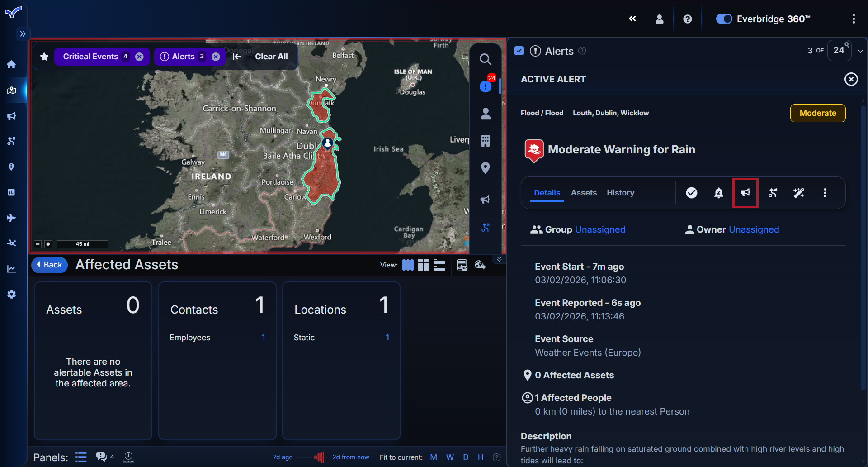Open the magic wand action icon
This screenshot has width=868, height=467.
tap(799, 193)
